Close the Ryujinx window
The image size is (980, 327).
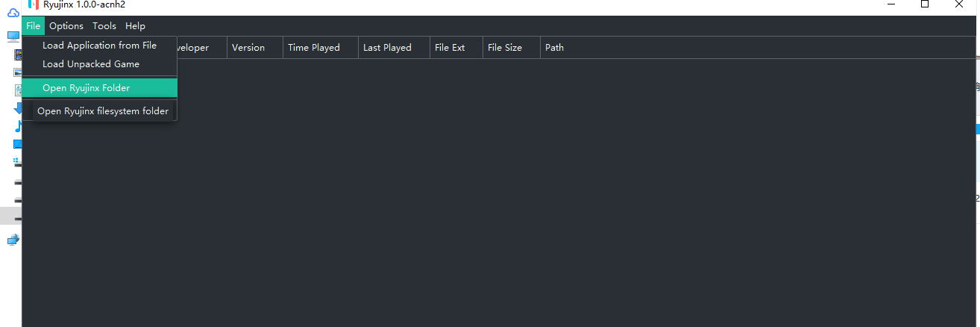pos(960,4)
